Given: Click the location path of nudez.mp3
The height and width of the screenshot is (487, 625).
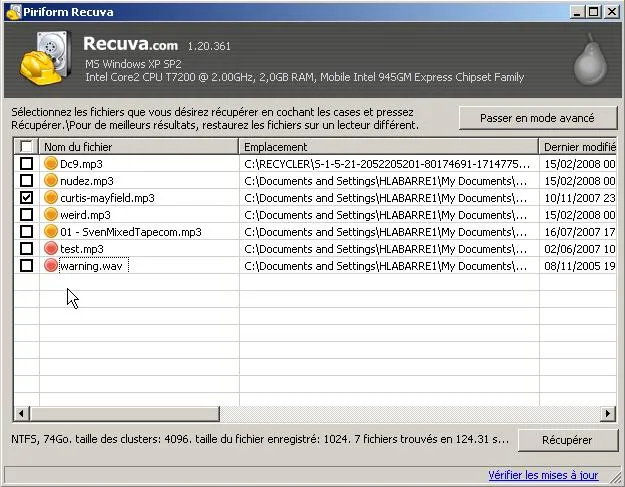Looking at the screenshot, I should click(385, 181).
